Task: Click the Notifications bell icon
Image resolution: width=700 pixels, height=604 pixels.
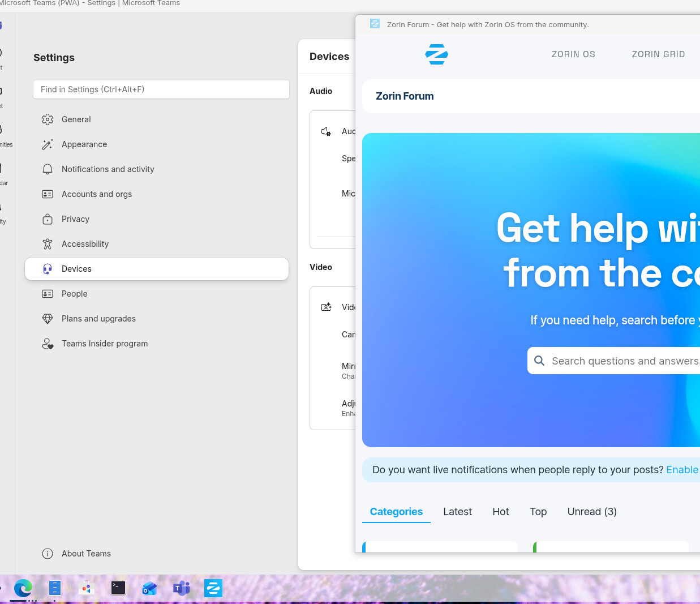Action: pos(48,169)
